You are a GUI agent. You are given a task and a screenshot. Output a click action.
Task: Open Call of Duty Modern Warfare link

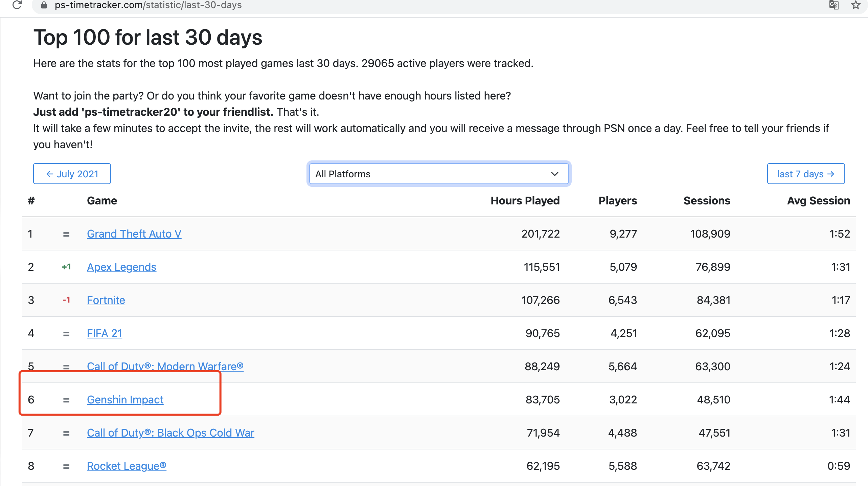pyautogui.click(x=165, y=367)
